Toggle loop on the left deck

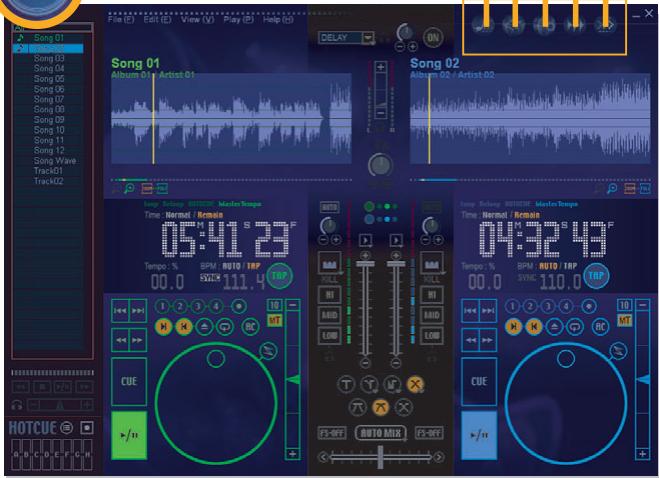point(225,327)
